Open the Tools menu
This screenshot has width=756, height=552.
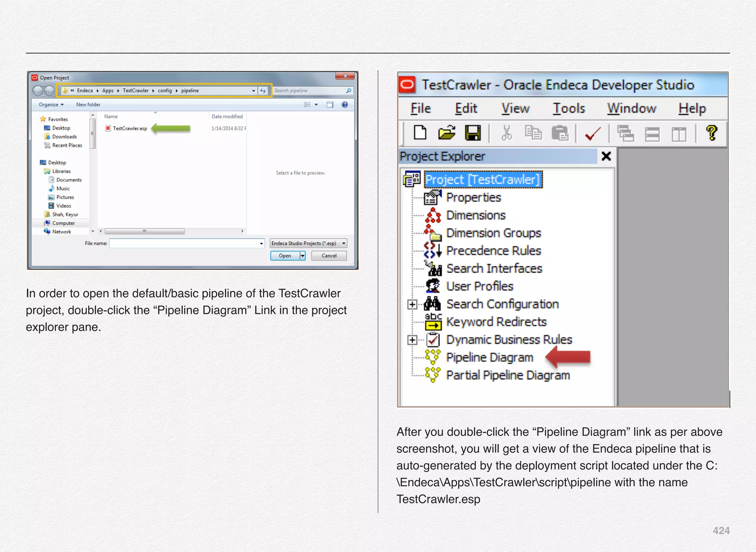[x=569, y=108]
